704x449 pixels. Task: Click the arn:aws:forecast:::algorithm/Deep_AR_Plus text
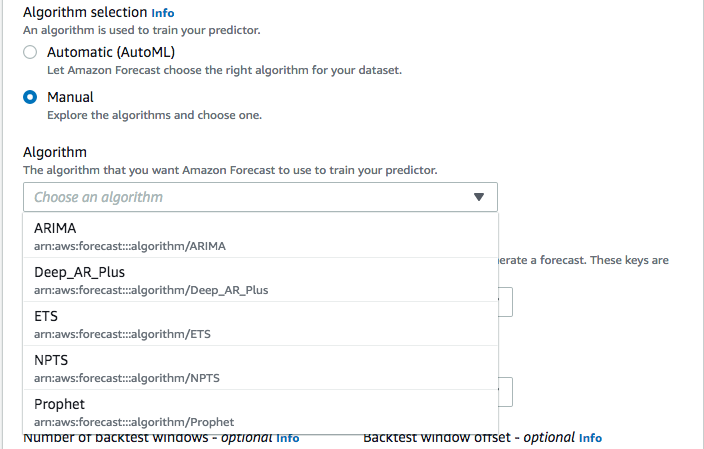coord(151,290)
